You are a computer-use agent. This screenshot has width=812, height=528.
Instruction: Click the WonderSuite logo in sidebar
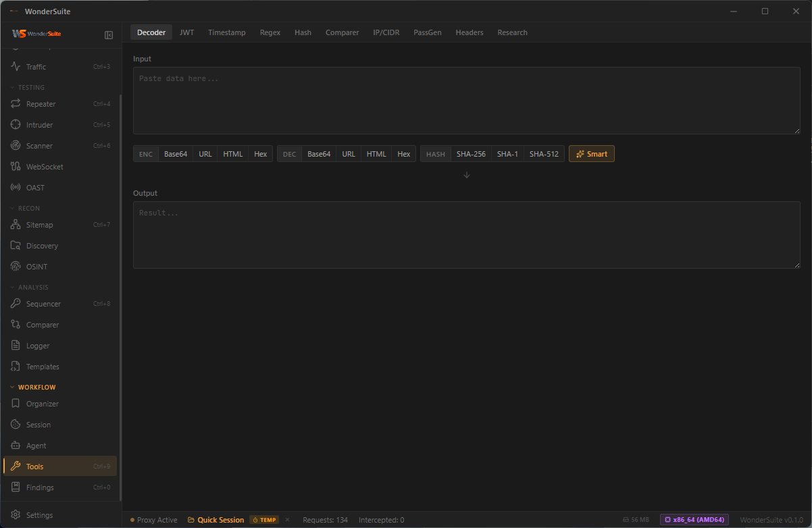click(x=37, y=34)
